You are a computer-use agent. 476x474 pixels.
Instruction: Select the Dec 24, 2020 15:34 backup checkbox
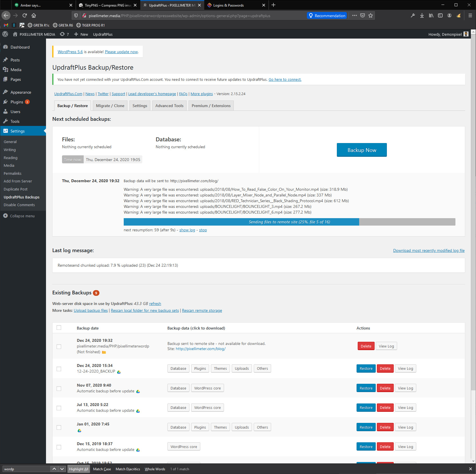[59, 369]
